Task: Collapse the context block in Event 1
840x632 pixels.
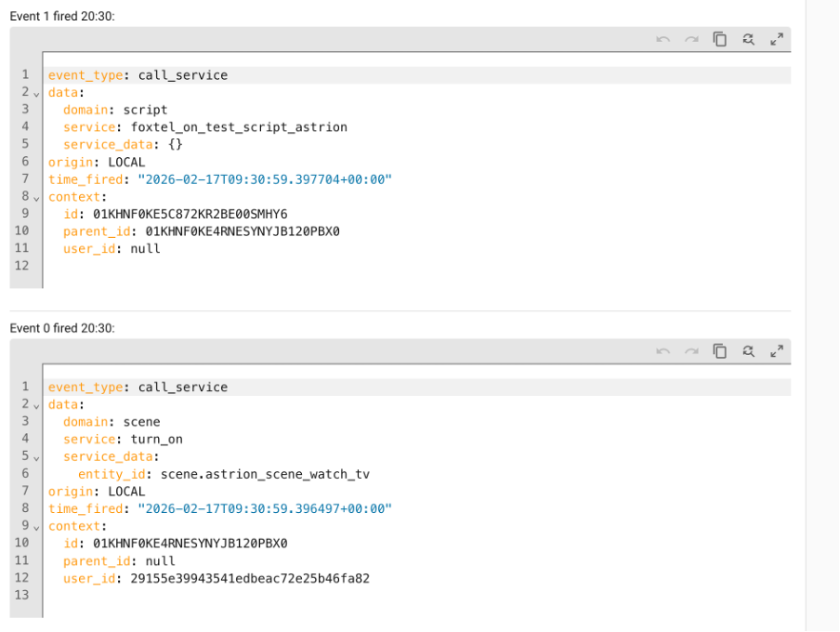Action: (37, 197)
